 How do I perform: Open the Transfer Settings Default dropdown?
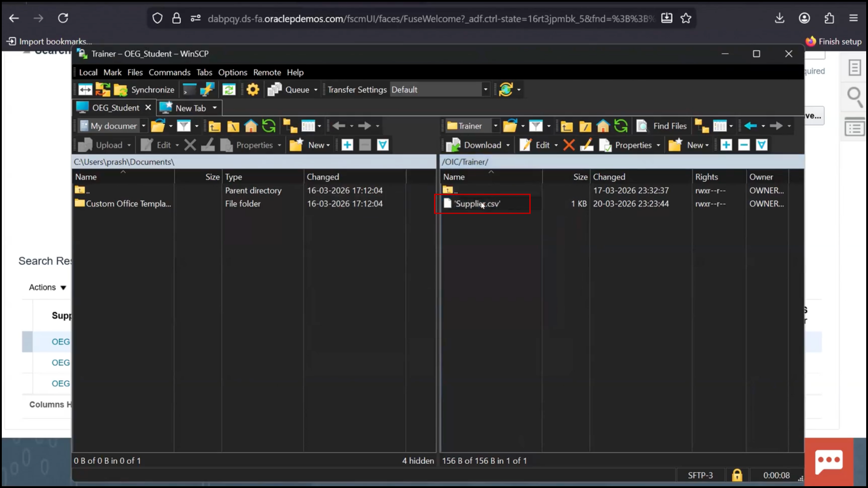tap(485, 89)
